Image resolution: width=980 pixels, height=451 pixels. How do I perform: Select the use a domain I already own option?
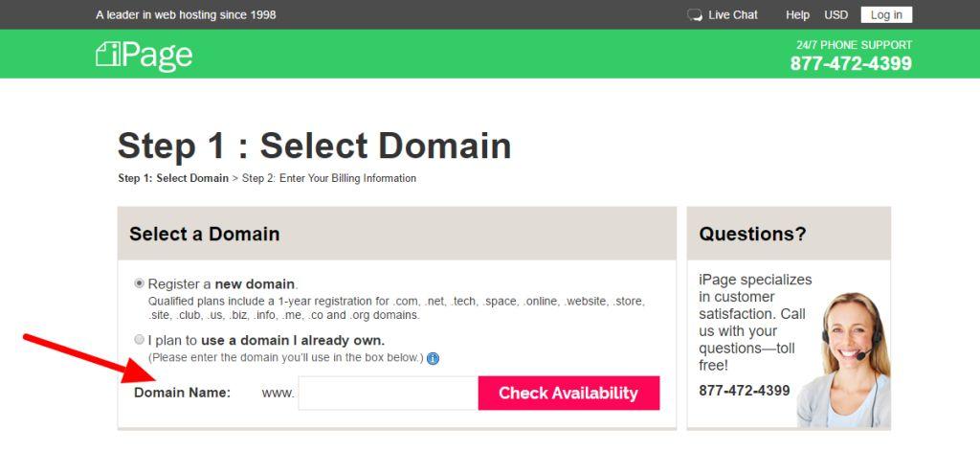(140, 340)
